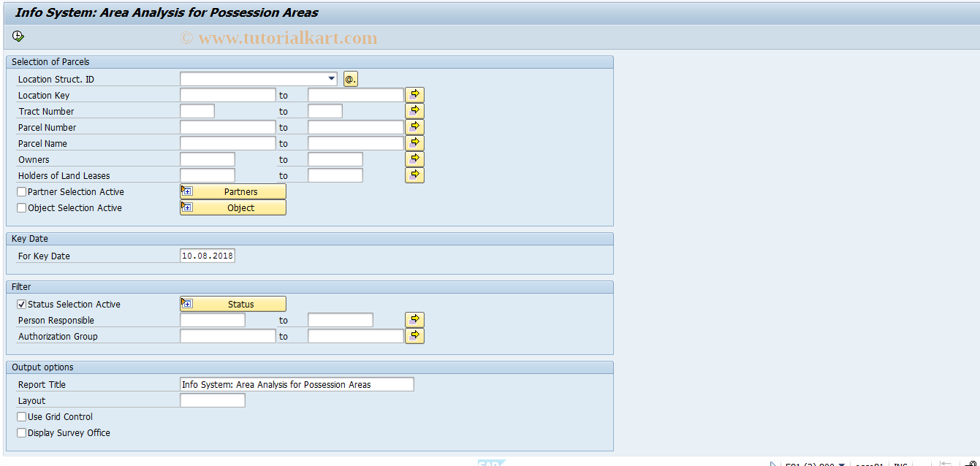The width and height of the screenshot is (980, 466).
Task: Click the Authorization Group to field
Action: pos(356,336)
